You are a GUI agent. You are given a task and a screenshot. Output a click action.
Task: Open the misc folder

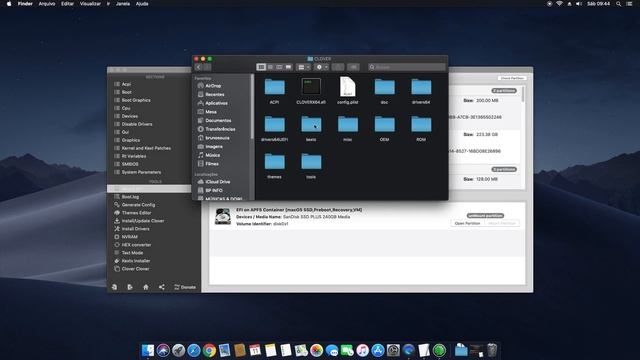pos(348,124)
